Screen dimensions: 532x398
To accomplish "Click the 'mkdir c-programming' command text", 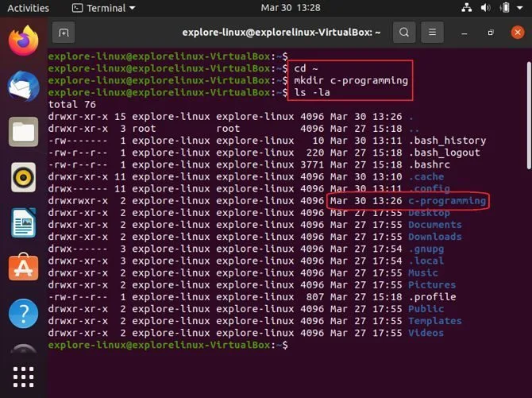I will click(351, 80).
